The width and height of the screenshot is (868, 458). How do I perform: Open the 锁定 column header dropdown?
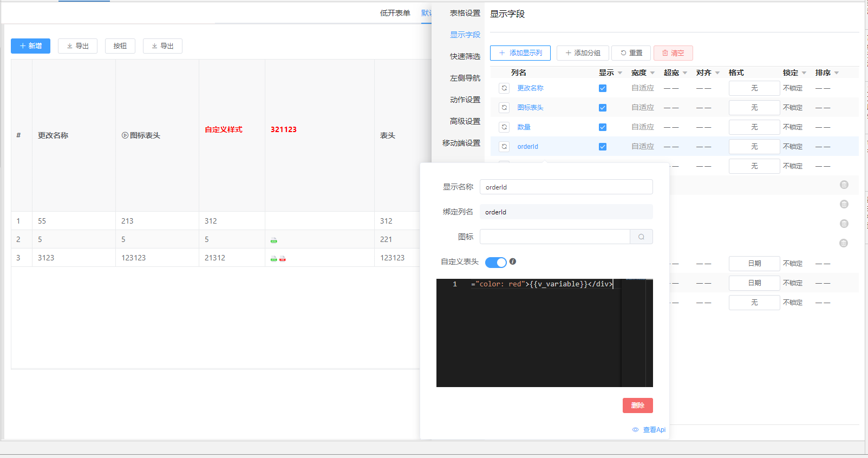804,73
